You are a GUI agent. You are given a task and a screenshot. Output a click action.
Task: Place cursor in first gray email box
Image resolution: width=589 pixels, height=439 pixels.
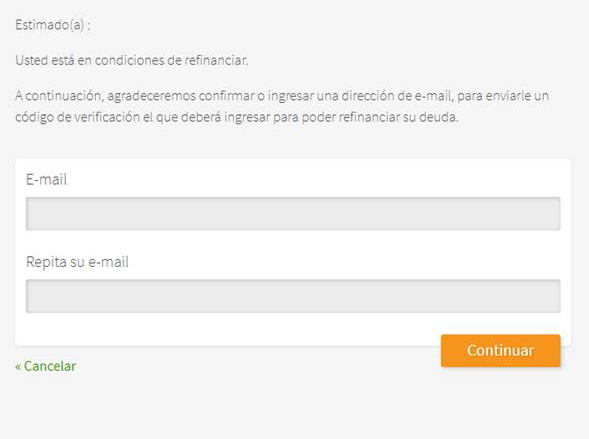point(293,213)
